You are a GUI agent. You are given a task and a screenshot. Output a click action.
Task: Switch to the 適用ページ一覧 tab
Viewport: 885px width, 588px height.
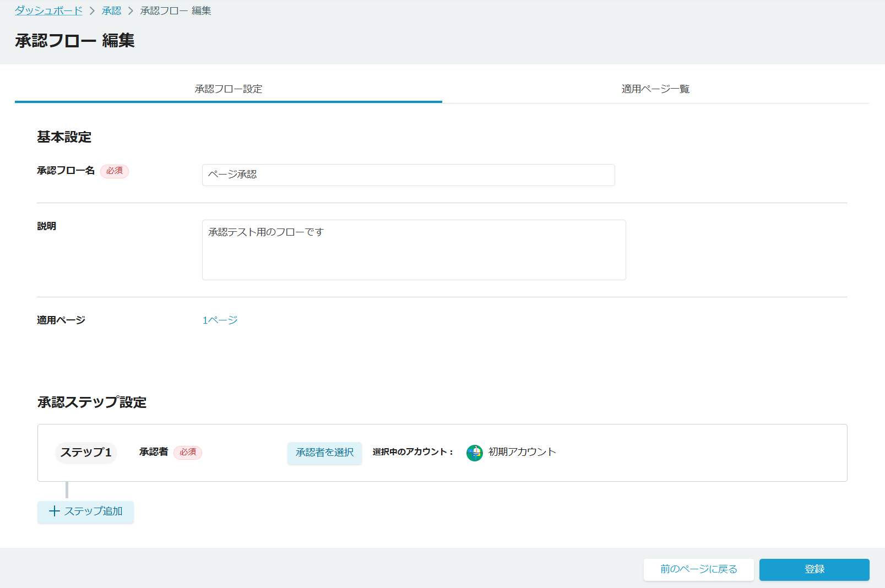[x=655, y=89]
